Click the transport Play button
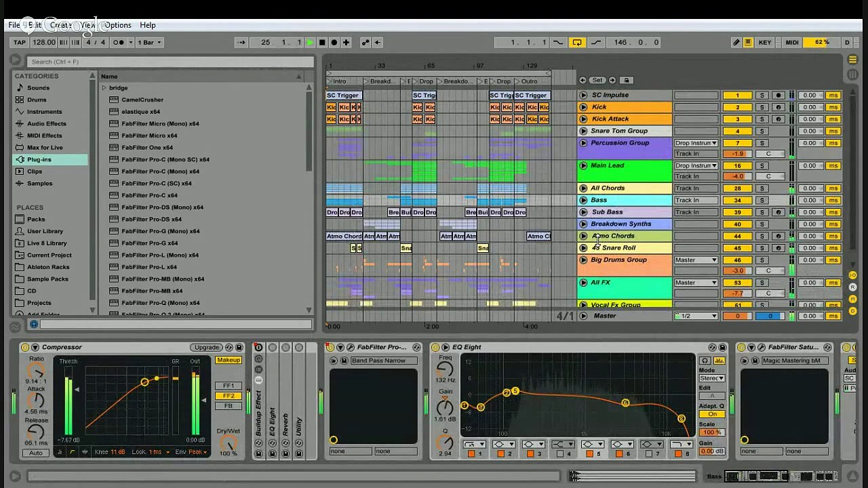 tap(310, 43)
